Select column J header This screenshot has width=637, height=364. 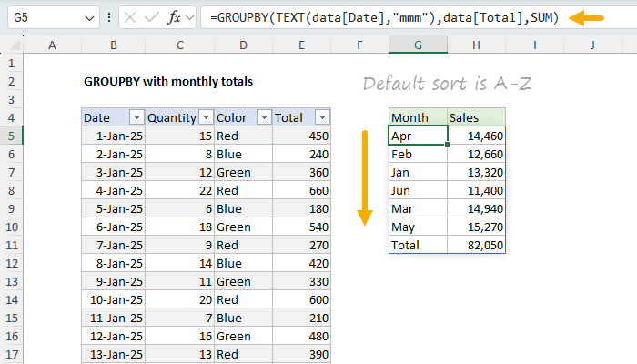(x=592, y=45)
